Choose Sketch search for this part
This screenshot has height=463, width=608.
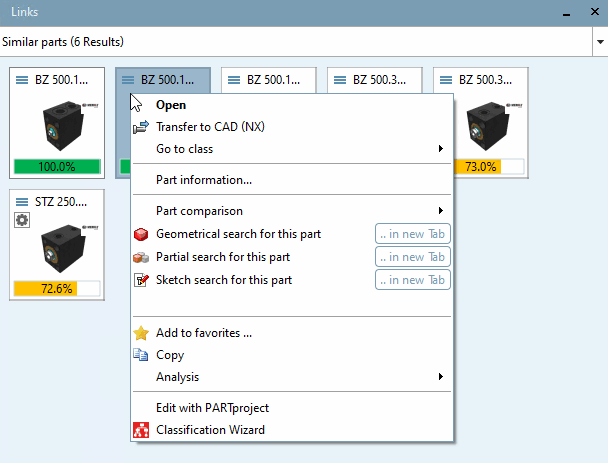pos(224,280)
